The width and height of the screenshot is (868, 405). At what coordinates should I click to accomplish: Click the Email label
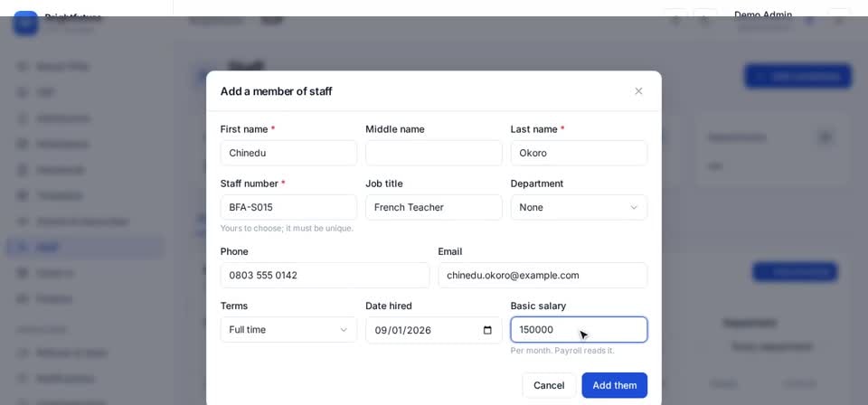[x=449, y=251]
